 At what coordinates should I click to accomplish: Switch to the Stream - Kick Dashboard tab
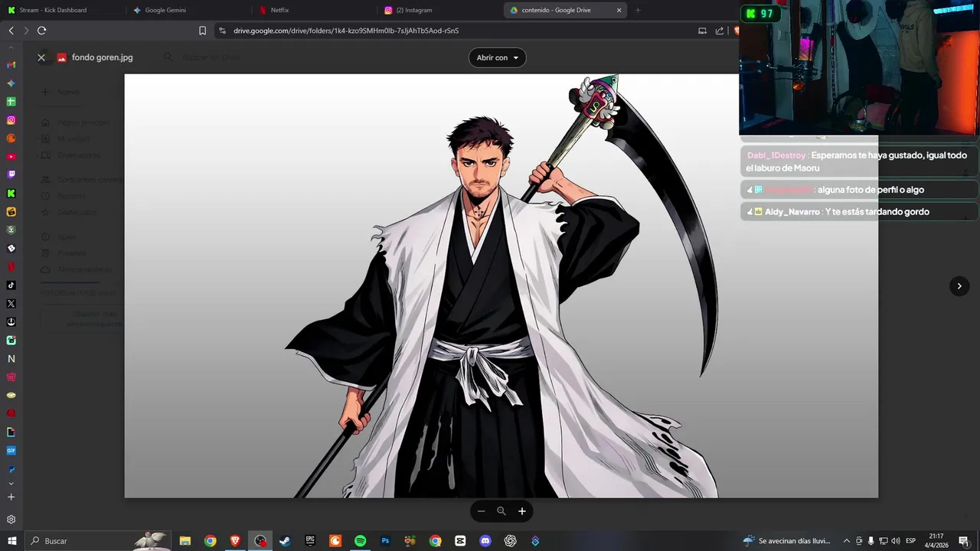click(61, 10)
